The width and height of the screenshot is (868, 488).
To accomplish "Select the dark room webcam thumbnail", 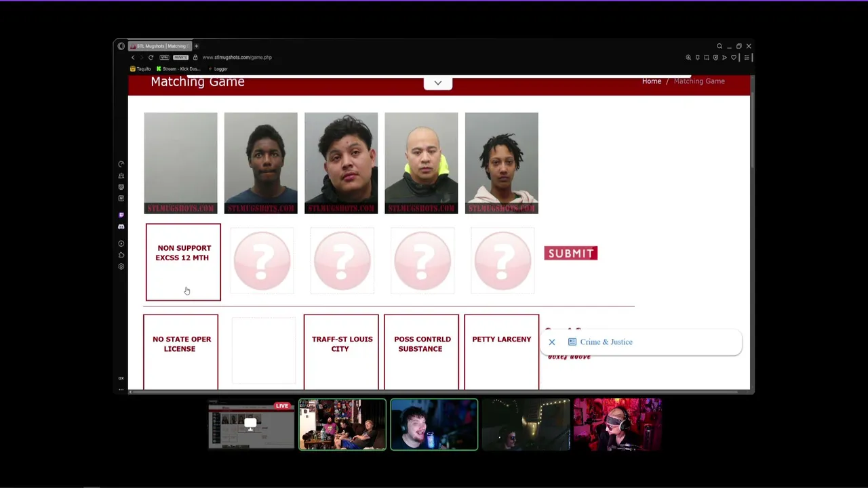I will pyautogui.click(x=526, y=424).
